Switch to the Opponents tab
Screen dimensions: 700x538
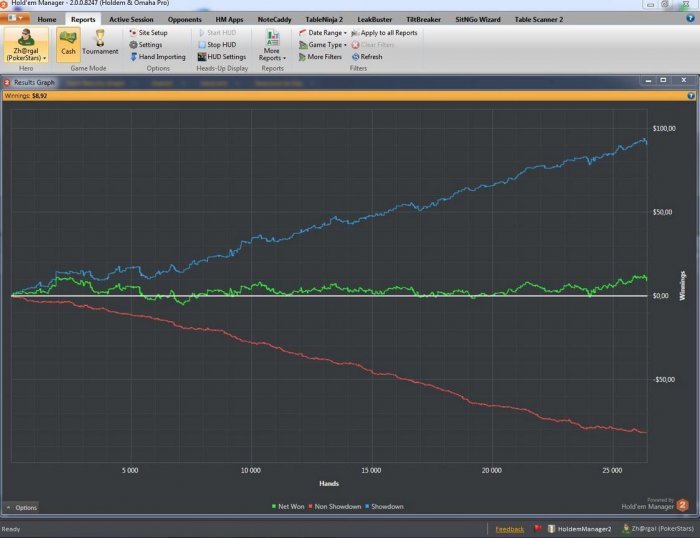coord(184,20)
